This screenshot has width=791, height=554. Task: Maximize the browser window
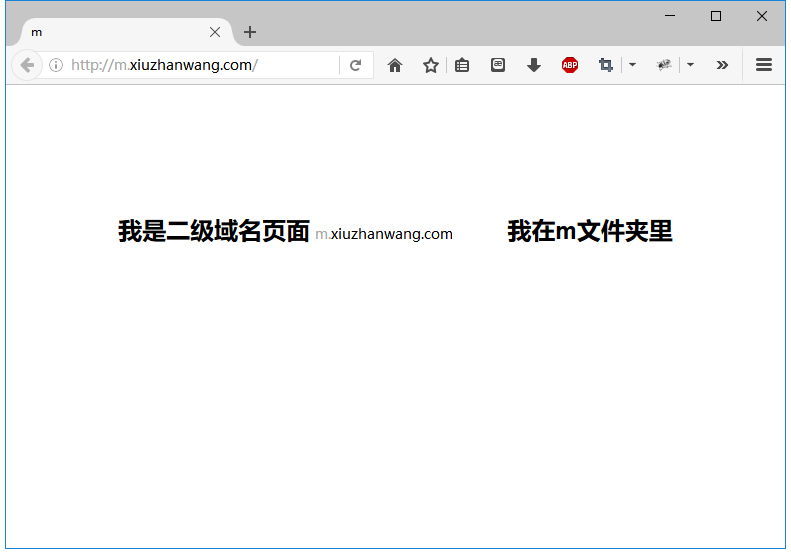(x=716, y=16)
